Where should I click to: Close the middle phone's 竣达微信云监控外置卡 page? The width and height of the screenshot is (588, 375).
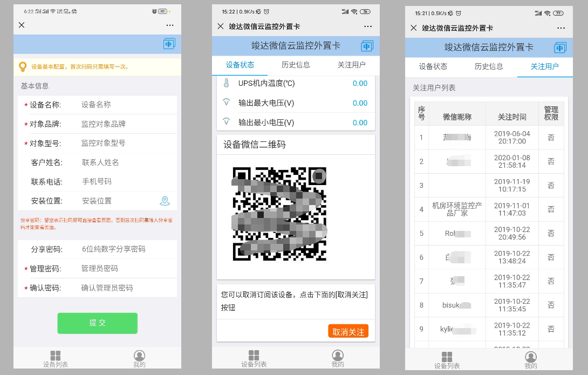click(x=221, y=26)
